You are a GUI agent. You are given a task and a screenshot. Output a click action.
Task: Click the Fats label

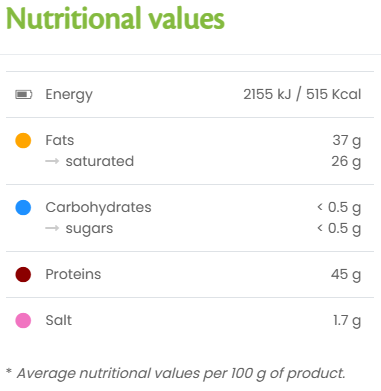coord(60,140)
